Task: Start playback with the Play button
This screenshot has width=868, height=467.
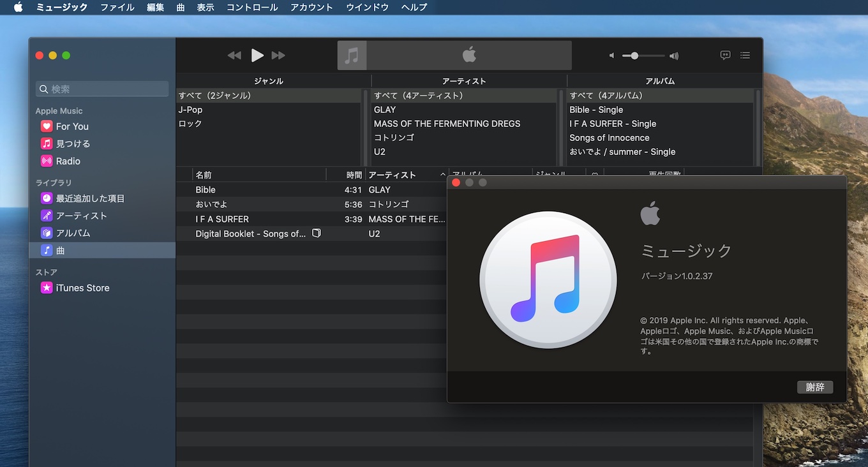Action: [x=257, y=56]
